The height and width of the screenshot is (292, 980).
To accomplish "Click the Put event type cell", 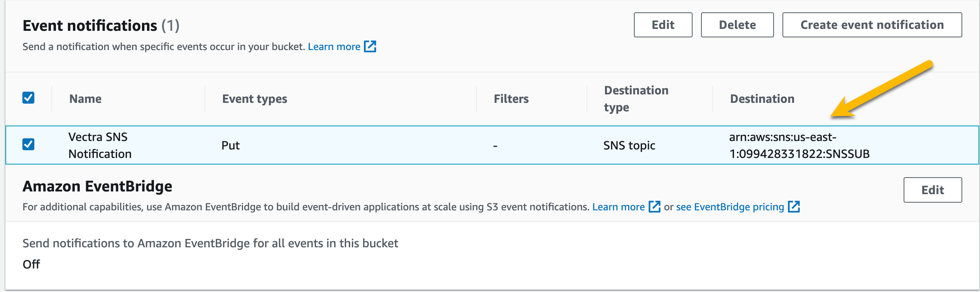I will [230, 146].
